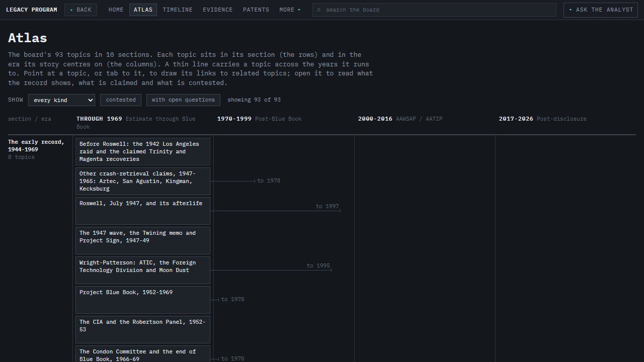Open the CIA and the Robertson Panel topic

click(143, 330)
